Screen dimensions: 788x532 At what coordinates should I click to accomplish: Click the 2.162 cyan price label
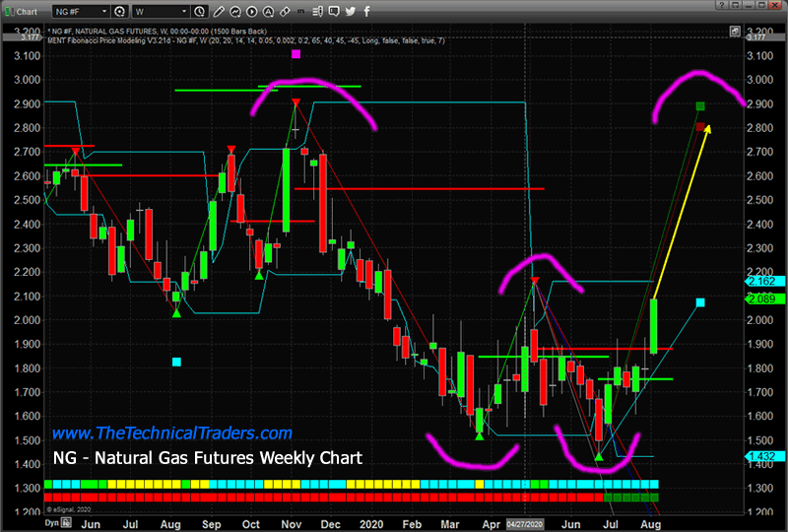click(762, 282)
